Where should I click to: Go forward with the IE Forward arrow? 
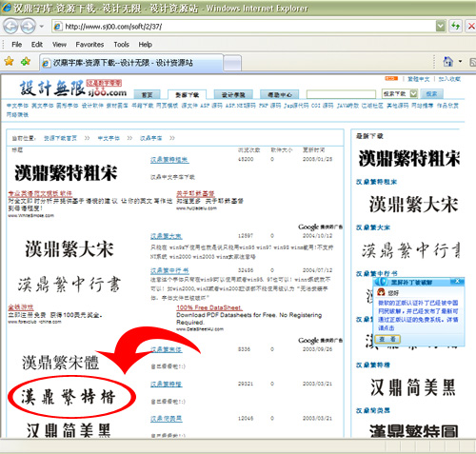click(x=28, y=27)
